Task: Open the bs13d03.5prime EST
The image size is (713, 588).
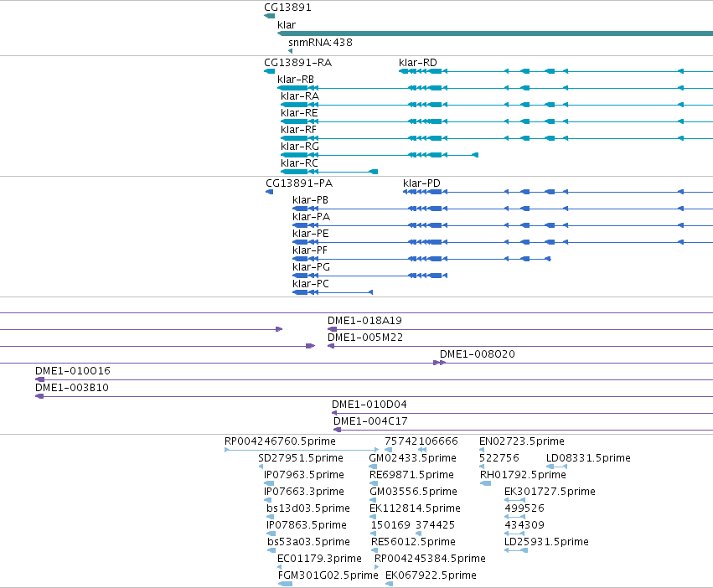Action: coord(308,508)
